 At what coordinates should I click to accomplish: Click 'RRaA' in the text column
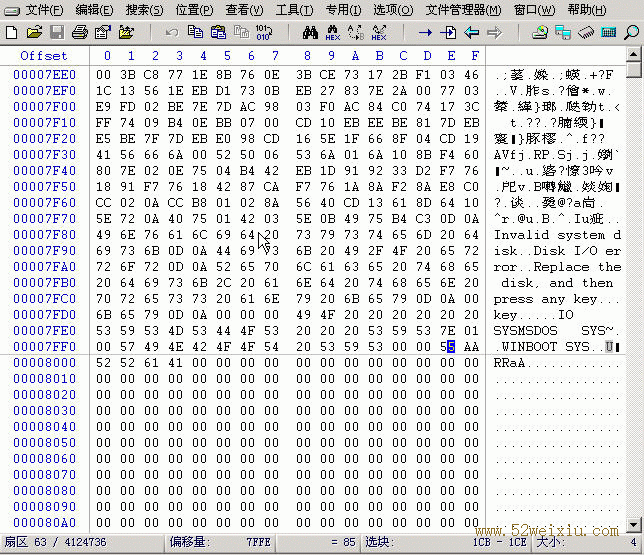tap(509, 363)
